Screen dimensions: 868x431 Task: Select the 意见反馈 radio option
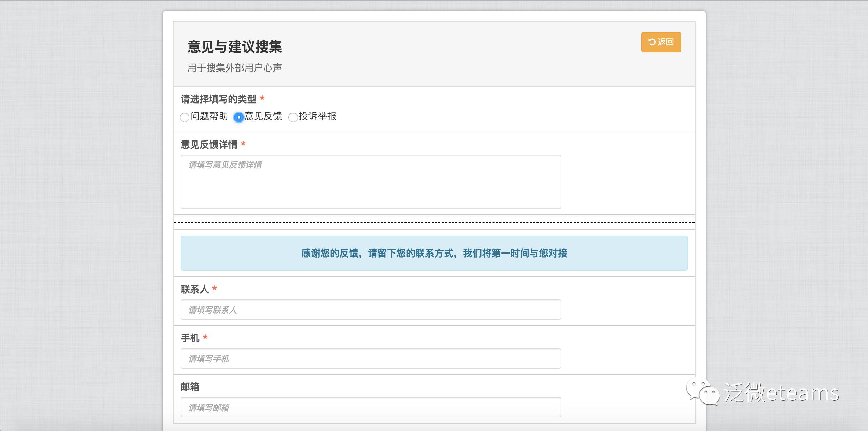coord(239,117)
